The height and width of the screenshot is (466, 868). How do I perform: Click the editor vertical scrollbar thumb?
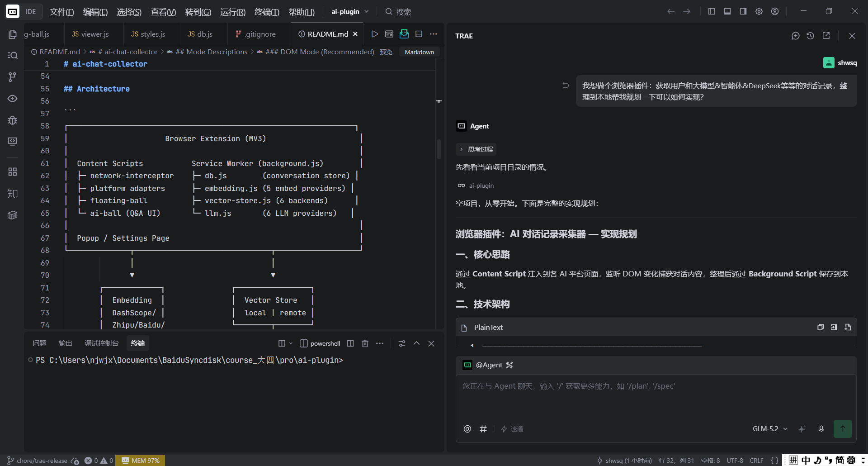pos(439,149)
